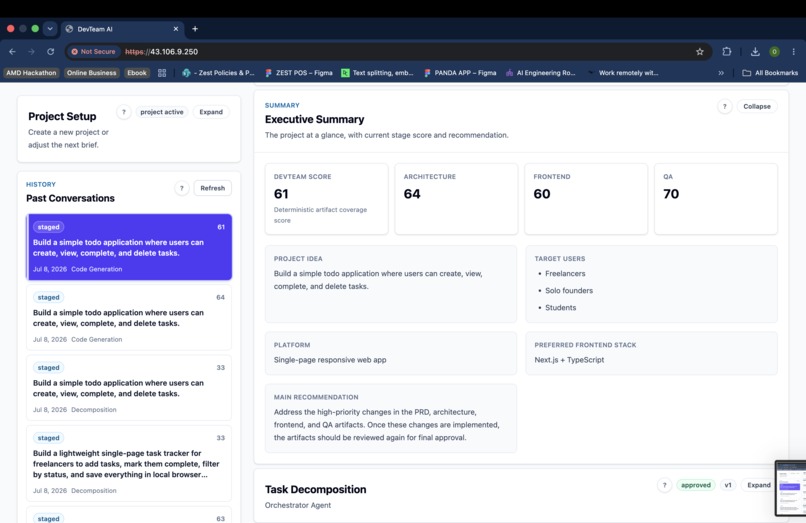The height and width of the screenshot is (523, 806).
Task: Click the floating screenshot thumbnail preview
Action: 791,488
